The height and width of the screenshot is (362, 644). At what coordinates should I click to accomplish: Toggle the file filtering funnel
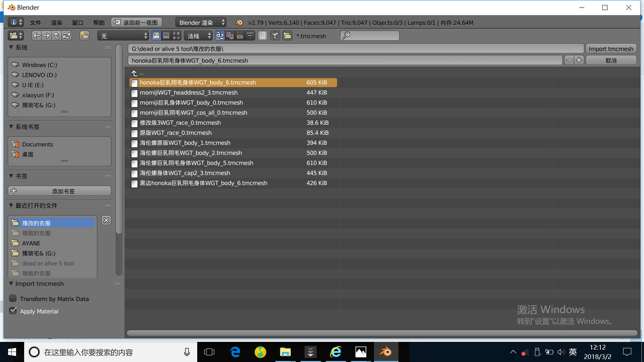(275, 36)
